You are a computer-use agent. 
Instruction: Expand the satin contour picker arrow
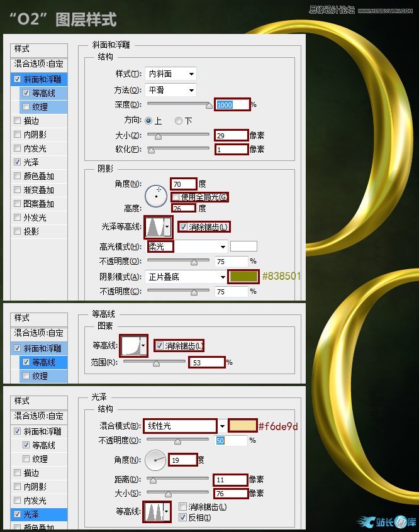166,511
